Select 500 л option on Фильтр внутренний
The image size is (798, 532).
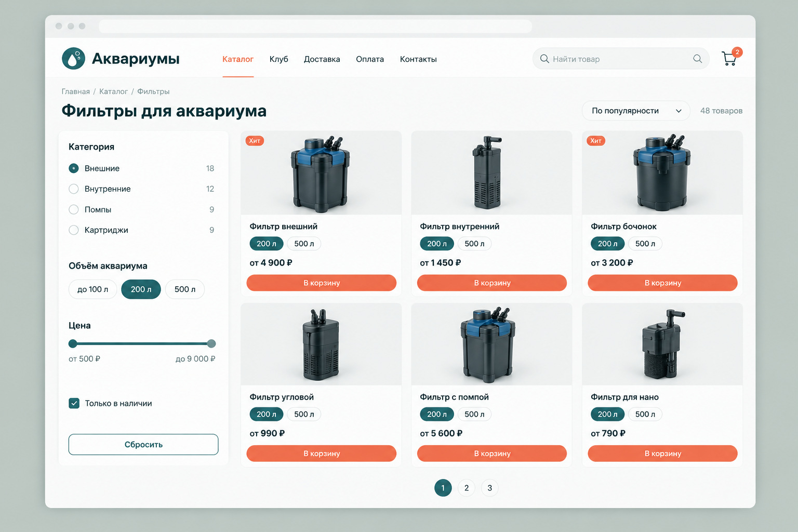click(x=474, y=244)
